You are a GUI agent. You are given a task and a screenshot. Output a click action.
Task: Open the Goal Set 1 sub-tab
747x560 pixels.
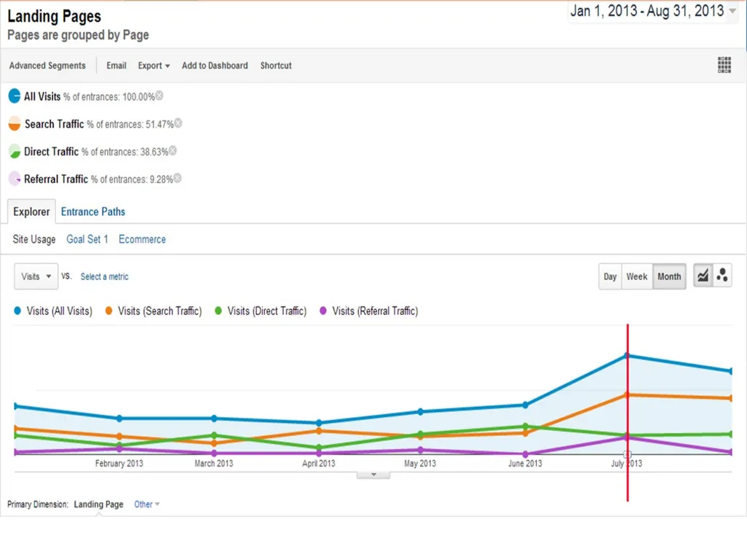(x=88, y=239)
